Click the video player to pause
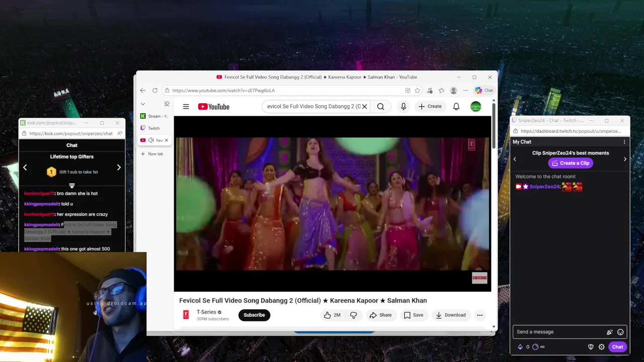 [x=332, y=204]
